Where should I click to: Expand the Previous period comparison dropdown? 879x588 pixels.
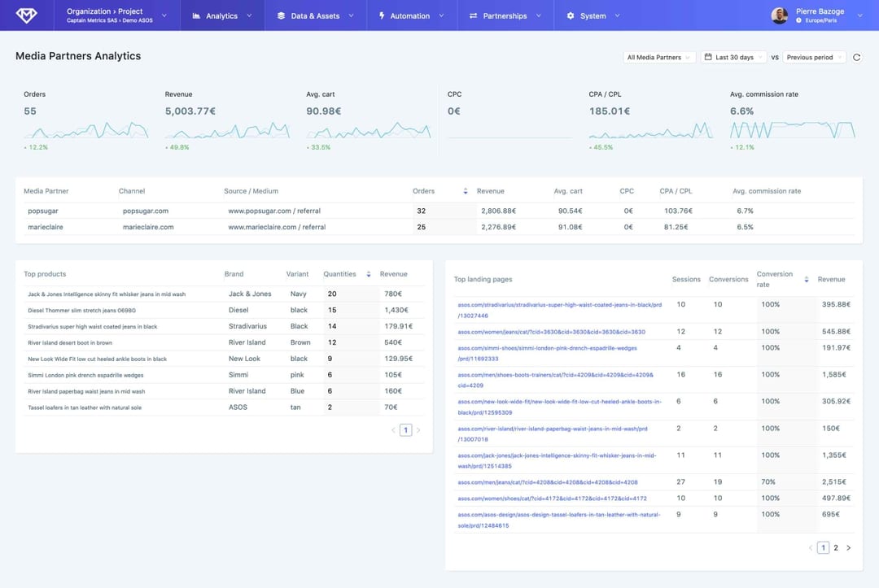coord(814,58)
